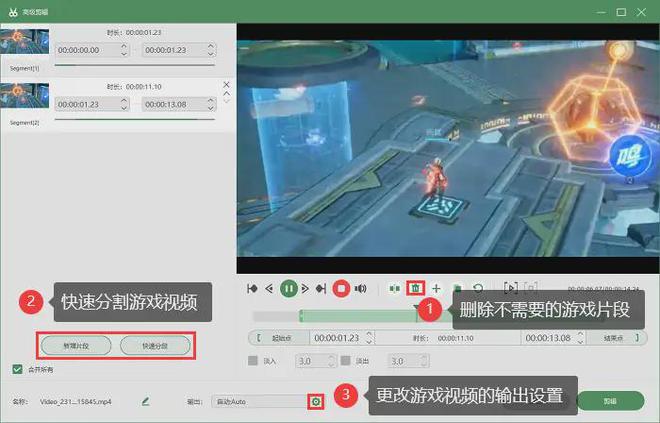
Task: Click the Segment[1] label
Action: 24,68
